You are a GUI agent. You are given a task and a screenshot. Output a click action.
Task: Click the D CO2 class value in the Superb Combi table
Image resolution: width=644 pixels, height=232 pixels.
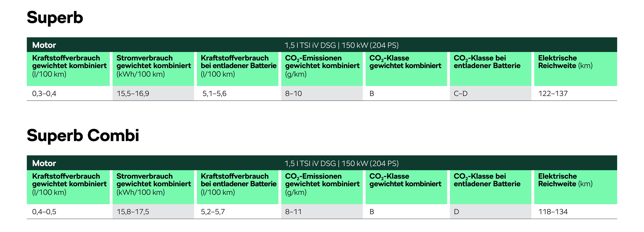pos(457,212)
